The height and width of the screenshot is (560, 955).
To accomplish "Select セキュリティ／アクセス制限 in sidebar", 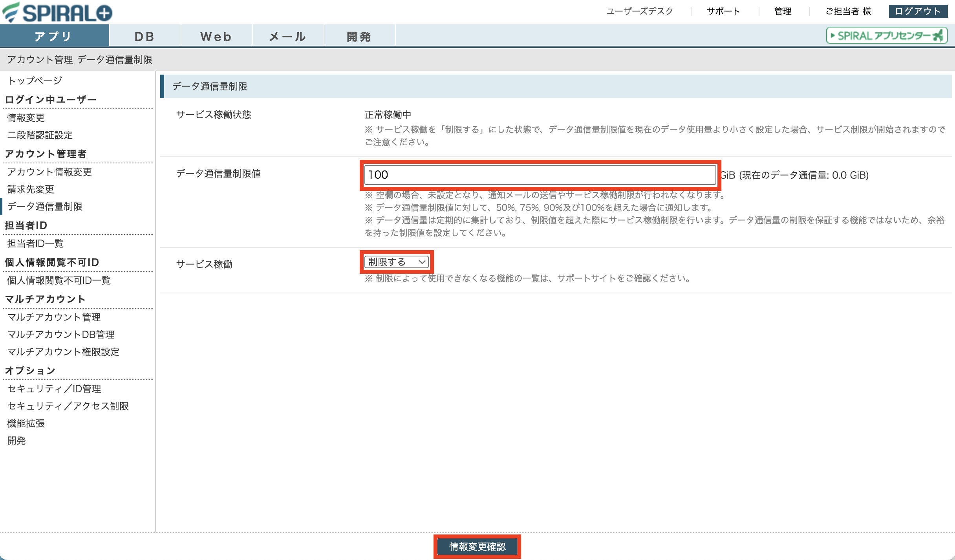I will [x=68, y=406].
